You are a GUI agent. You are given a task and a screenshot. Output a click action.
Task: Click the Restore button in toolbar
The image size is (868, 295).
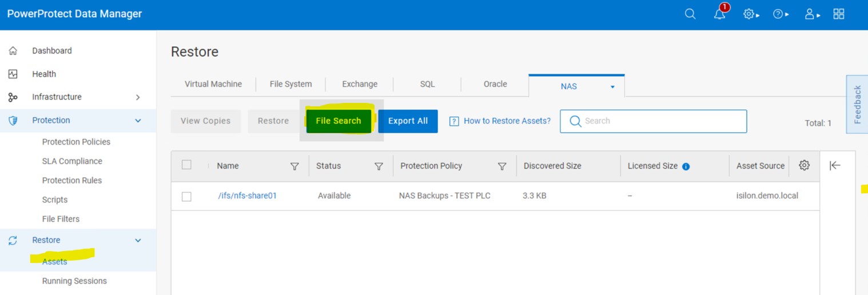pos(273,121)
